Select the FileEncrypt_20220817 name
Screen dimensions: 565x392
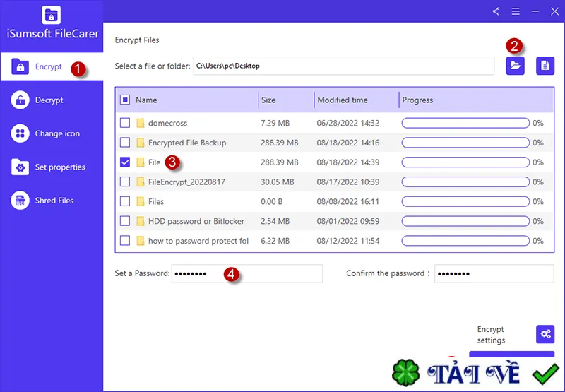[x=186, y=182]
